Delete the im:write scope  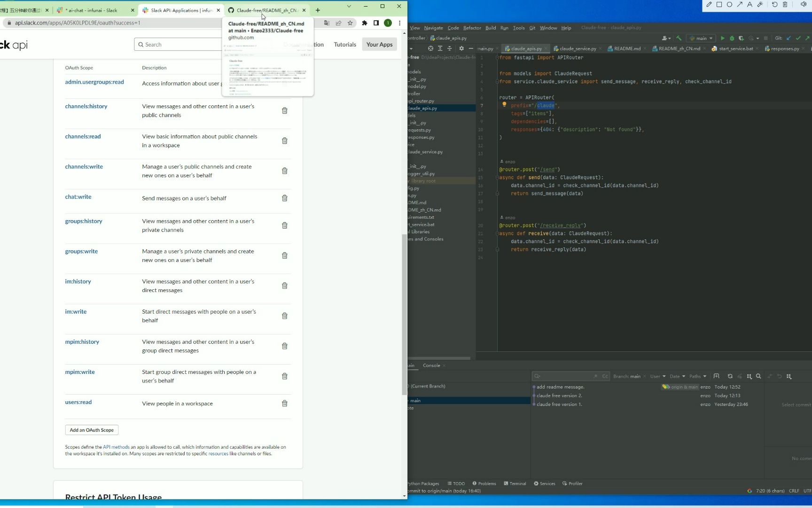[x=284, y=316]
